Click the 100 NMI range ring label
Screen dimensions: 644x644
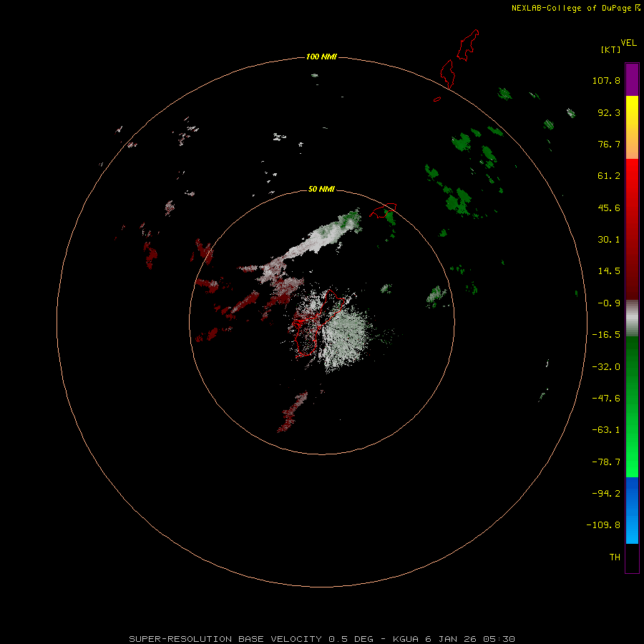(321, 57)
